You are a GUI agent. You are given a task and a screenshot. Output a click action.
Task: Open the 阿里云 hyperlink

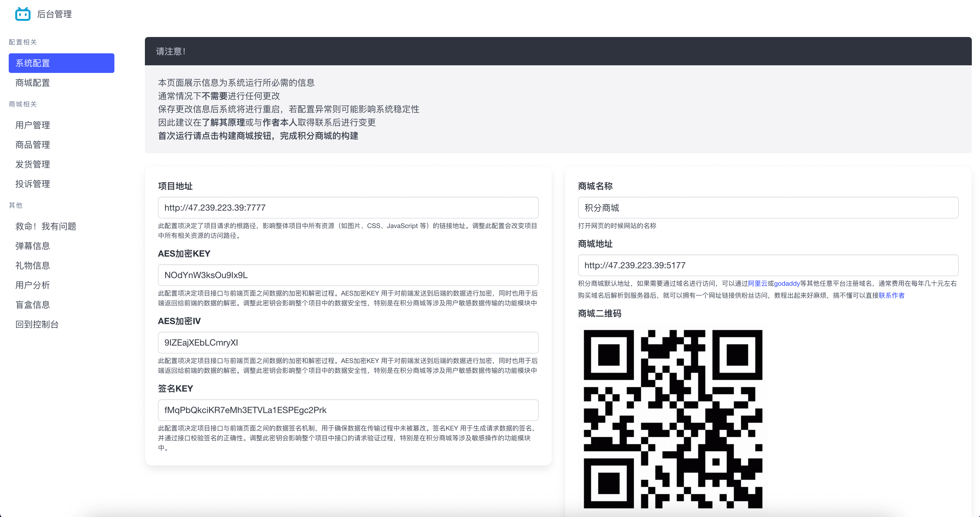757,284
